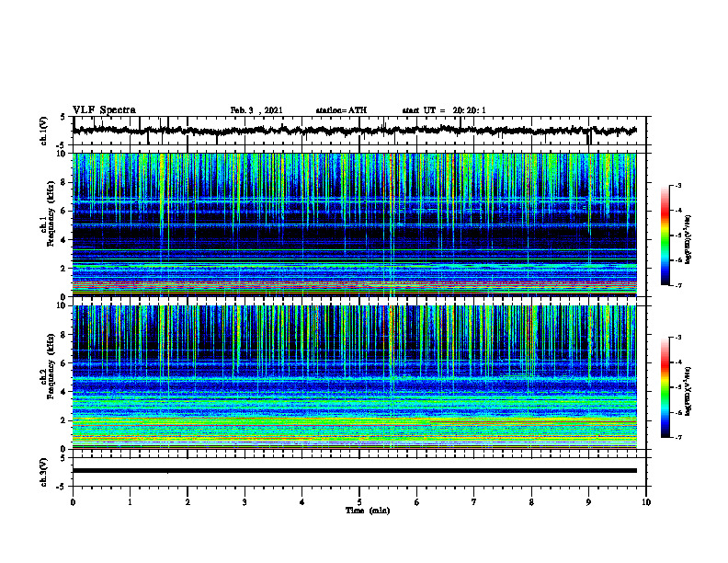
Task: Click the ch.1 spectrogram plot area
Action: pyautogui.click(x=355, y=224)
